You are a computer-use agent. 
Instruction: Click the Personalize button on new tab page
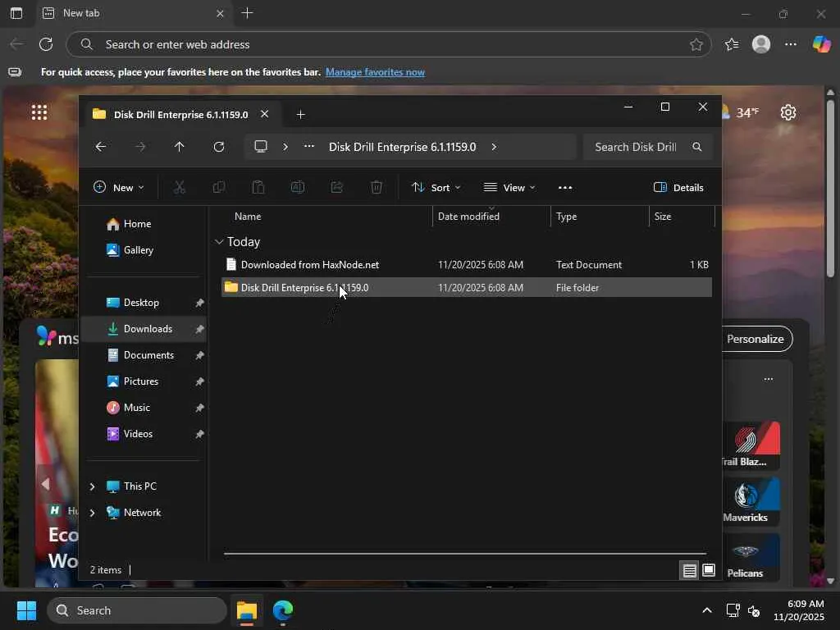pyautogui.click(x=755, y=339)
